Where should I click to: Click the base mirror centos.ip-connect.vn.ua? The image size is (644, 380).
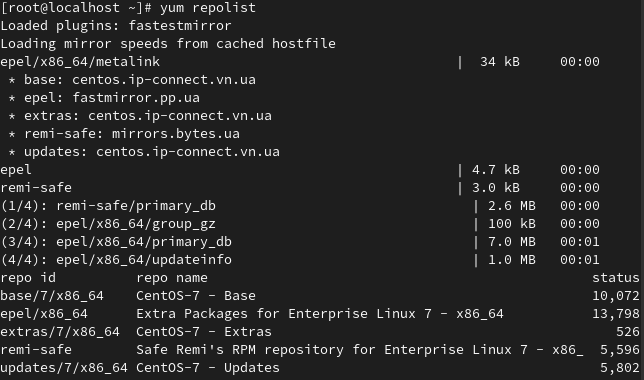tap(164, 80)
